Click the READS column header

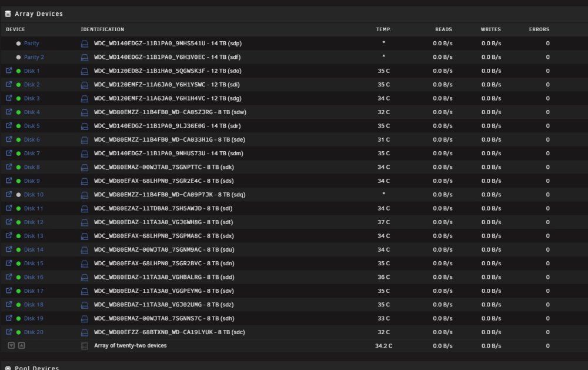tap(443, 29)
